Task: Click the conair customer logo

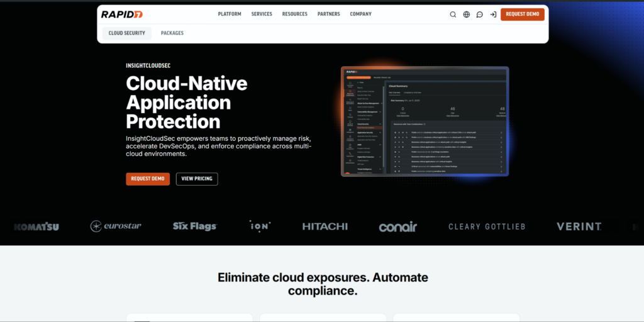Action: tap(398, 226)
